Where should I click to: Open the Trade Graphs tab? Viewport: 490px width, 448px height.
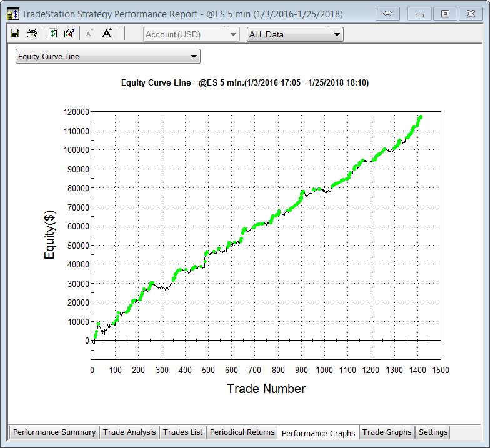click(387, 432)
